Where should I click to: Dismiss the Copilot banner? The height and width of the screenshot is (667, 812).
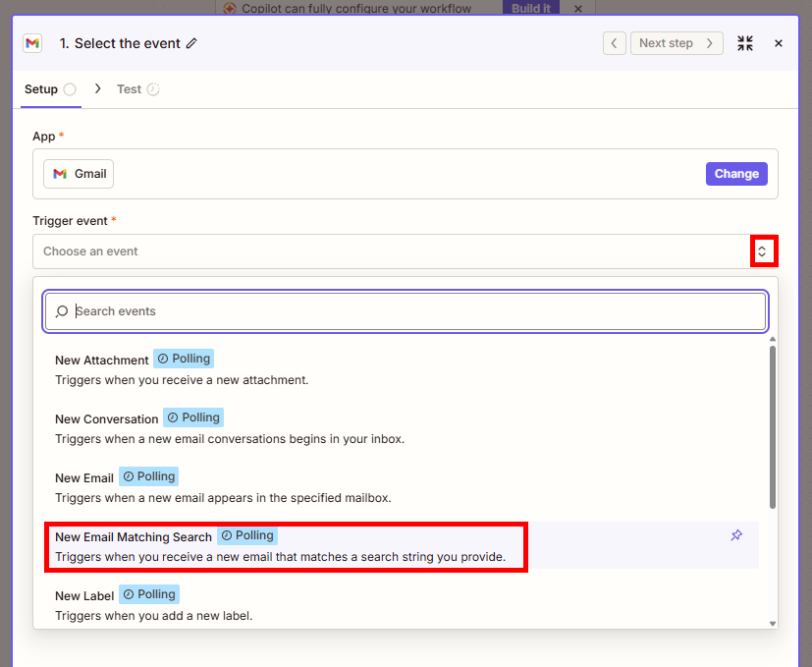[x=578, y=8]
